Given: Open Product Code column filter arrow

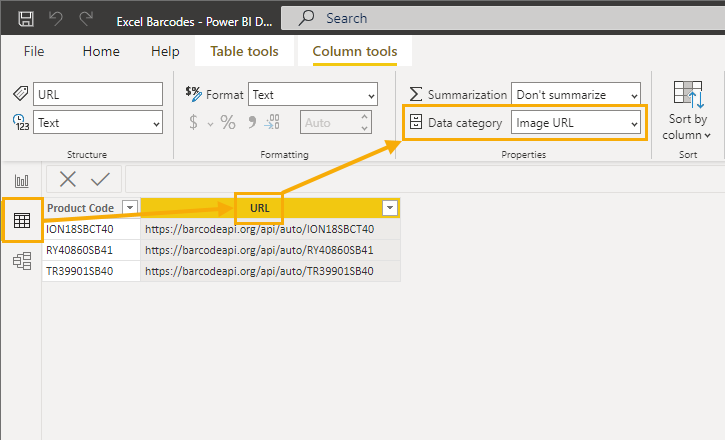Looking at the screenshot, I should pyautogui.click(x=130, y=208).
